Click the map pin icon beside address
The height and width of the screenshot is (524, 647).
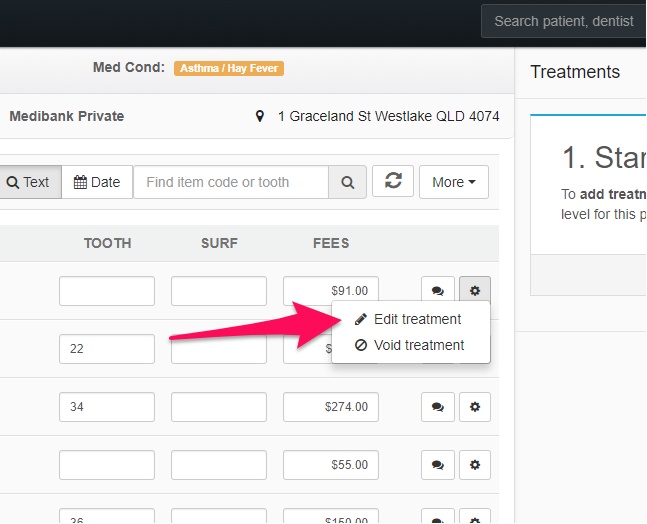tap(260, 116)
